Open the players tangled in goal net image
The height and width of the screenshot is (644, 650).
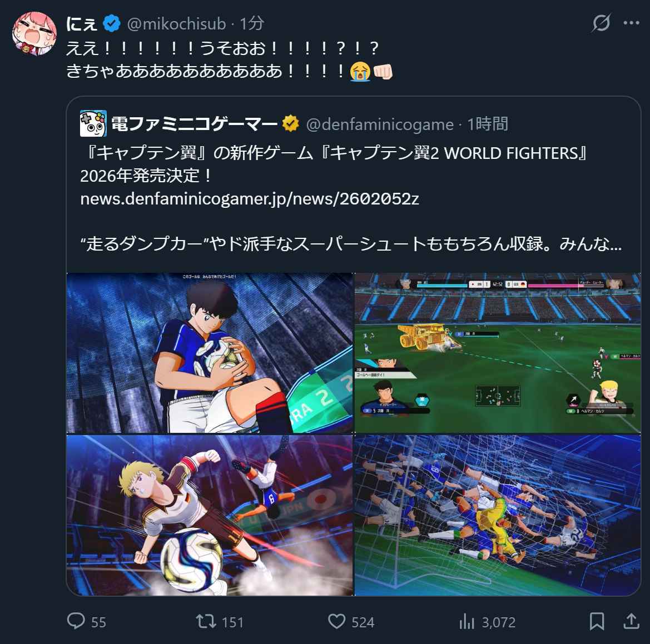(x=498, y=515)
